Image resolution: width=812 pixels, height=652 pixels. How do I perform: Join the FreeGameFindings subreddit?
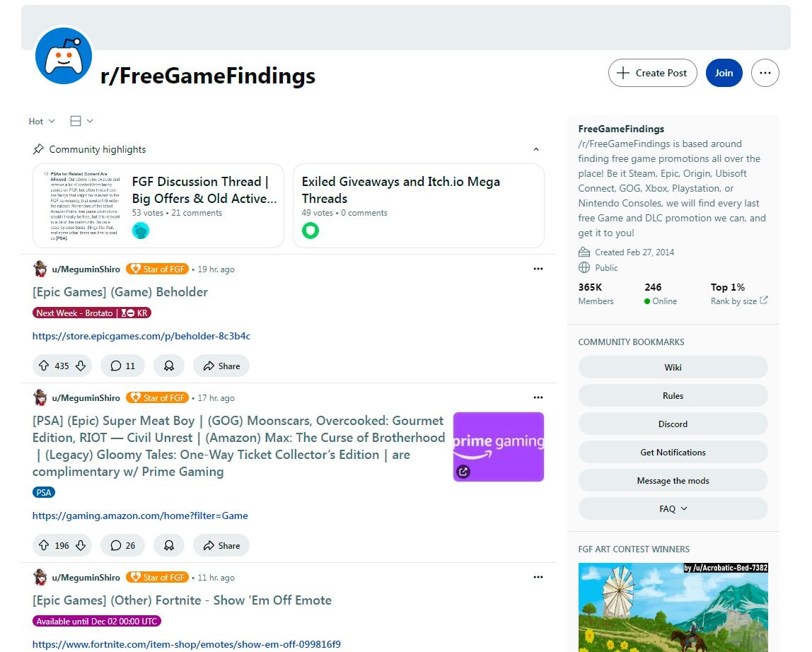(724, 73)
